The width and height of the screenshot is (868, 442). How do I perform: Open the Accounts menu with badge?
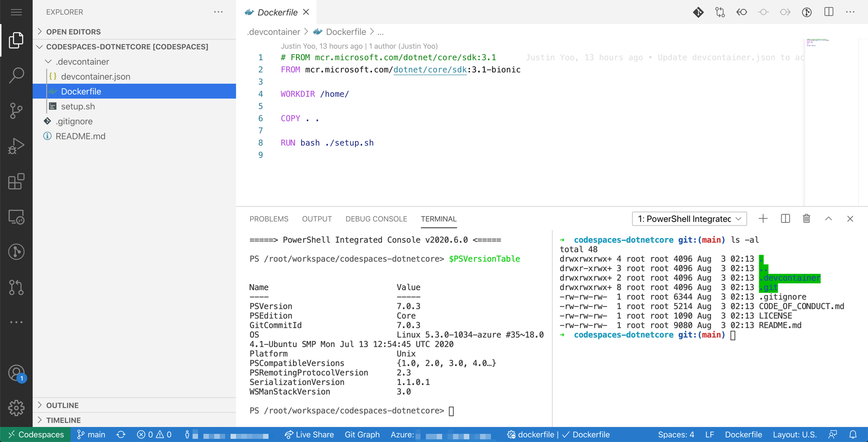[17, 373]
